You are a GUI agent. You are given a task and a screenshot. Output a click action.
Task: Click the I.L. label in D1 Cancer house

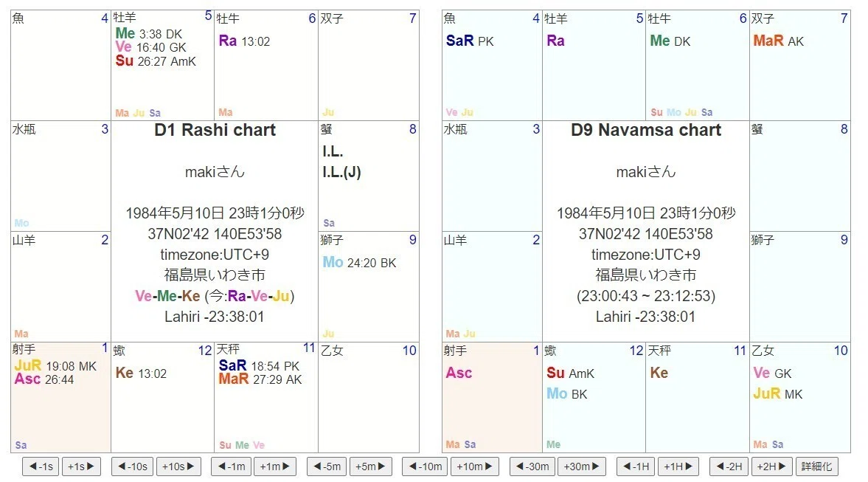tap(333, 151)
